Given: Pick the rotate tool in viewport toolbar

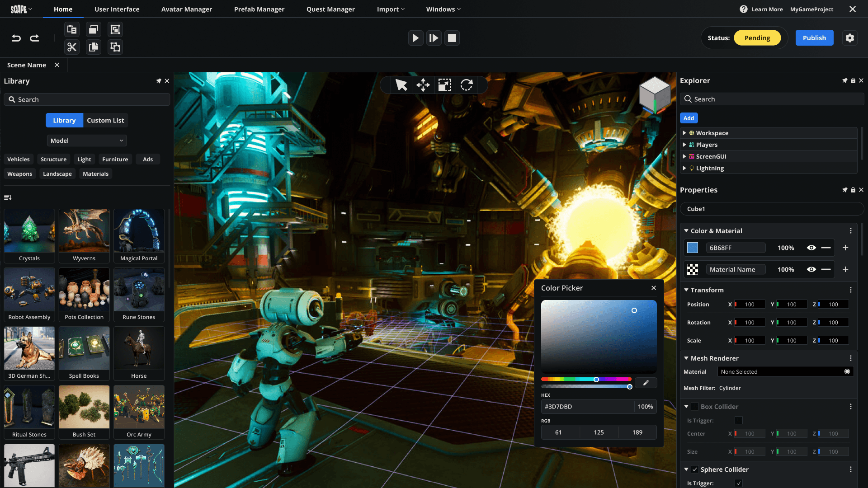Looking at the screenshot, I should click(467, 85).
